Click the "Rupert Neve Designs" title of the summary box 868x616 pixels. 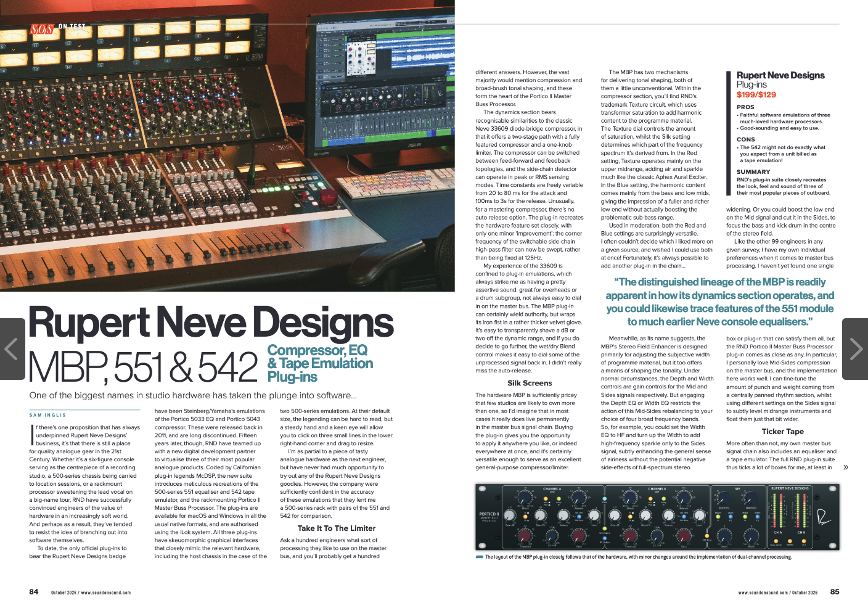(780, 75)
